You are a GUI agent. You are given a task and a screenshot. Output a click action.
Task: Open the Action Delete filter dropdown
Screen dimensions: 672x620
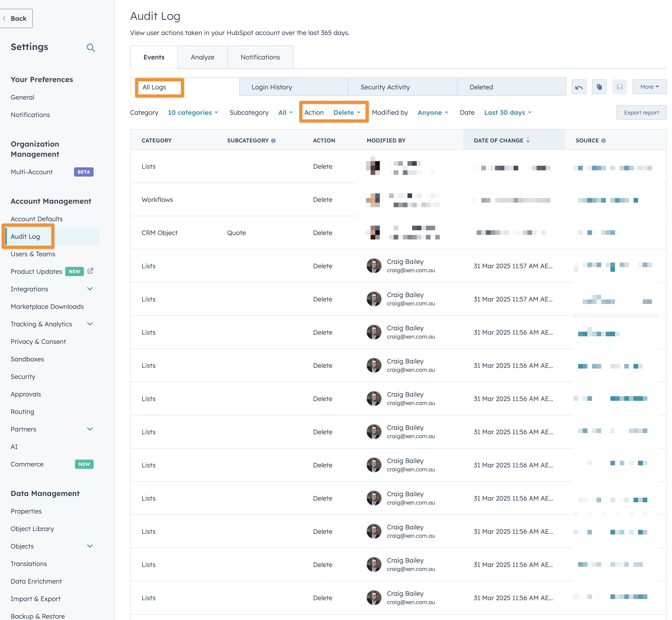pyautogui.click(x=346, y=112)
